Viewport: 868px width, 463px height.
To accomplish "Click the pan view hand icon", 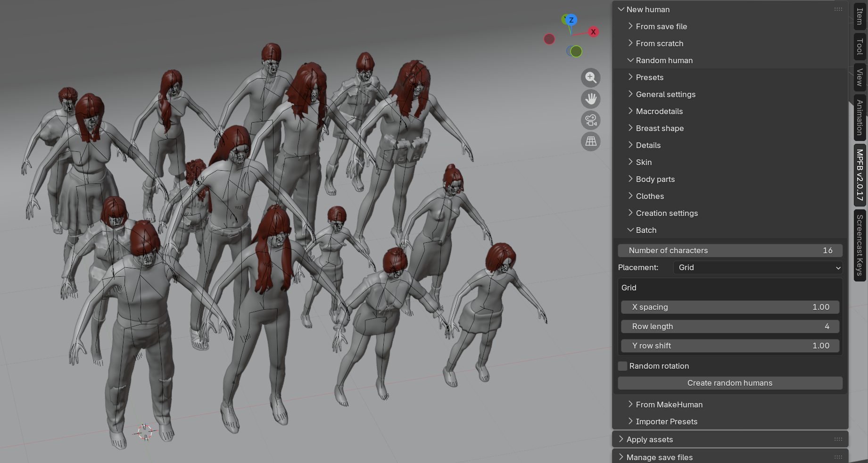I will 590,99.
